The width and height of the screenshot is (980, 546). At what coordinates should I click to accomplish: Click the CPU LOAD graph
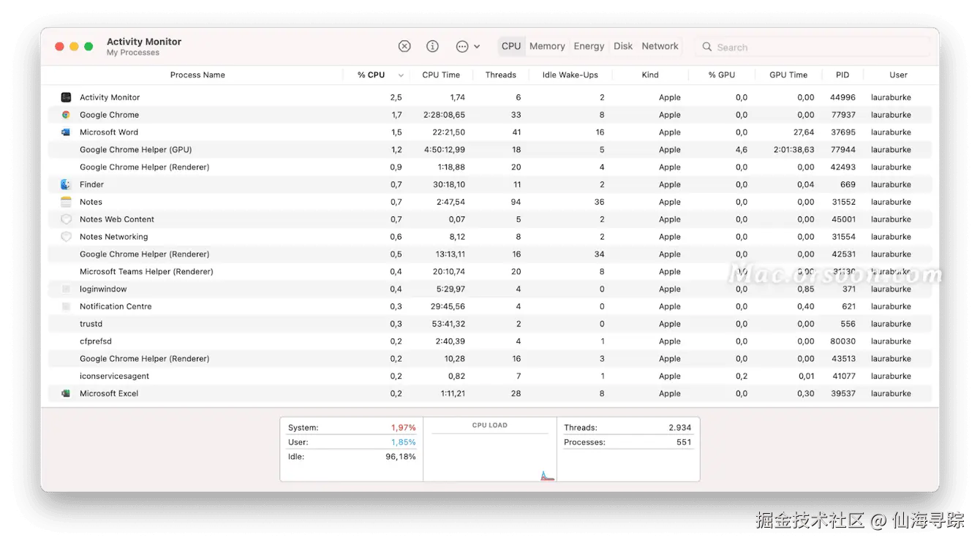click(489, 457)
